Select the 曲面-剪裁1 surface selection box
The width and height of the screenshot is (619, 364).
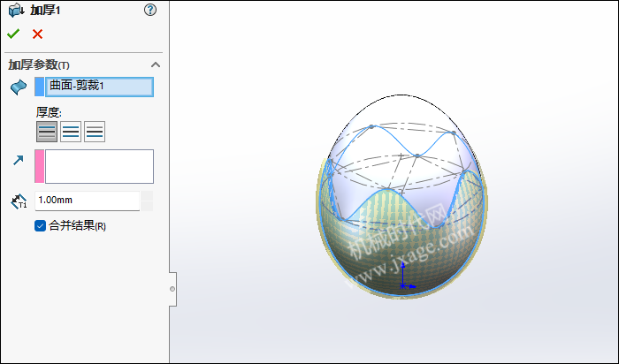pyautogui.click(x=99, y=87)
